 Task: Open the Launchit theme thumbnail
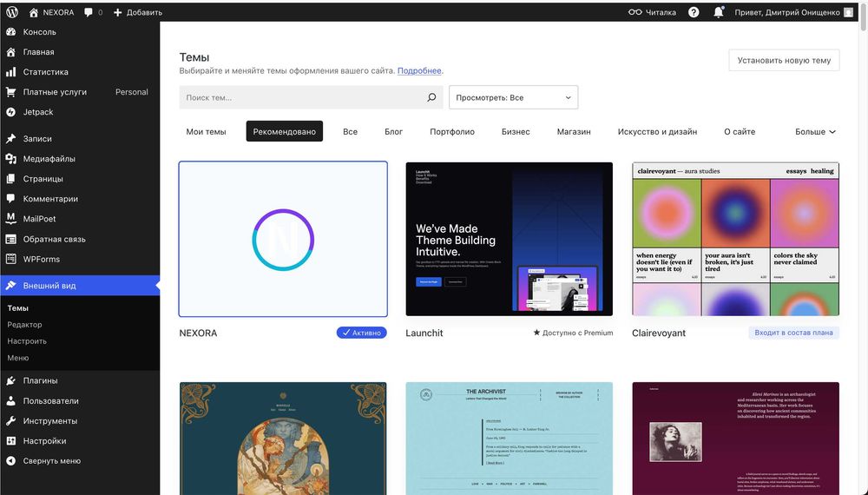click(x=509, y=239)
